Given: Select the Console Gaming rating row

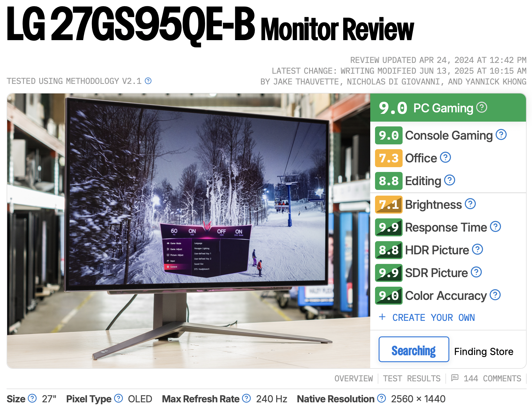Looking at the screenshot, I should tap(448, 135).
